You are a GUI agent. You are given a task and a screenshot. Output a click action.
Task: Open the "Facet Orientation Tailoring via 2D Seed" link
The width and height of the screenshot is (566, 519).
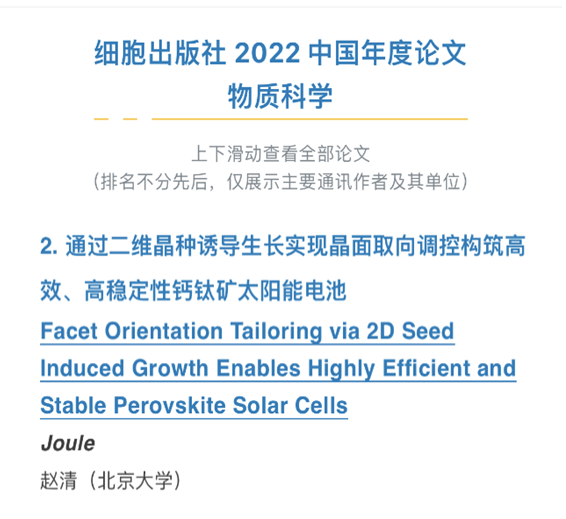[x=247, y=331]
